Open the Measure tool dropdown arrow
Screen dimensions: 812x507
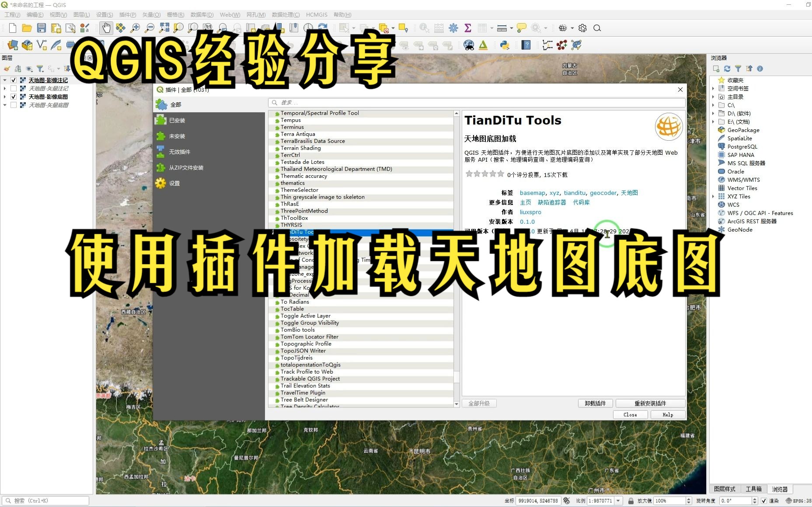511,28
